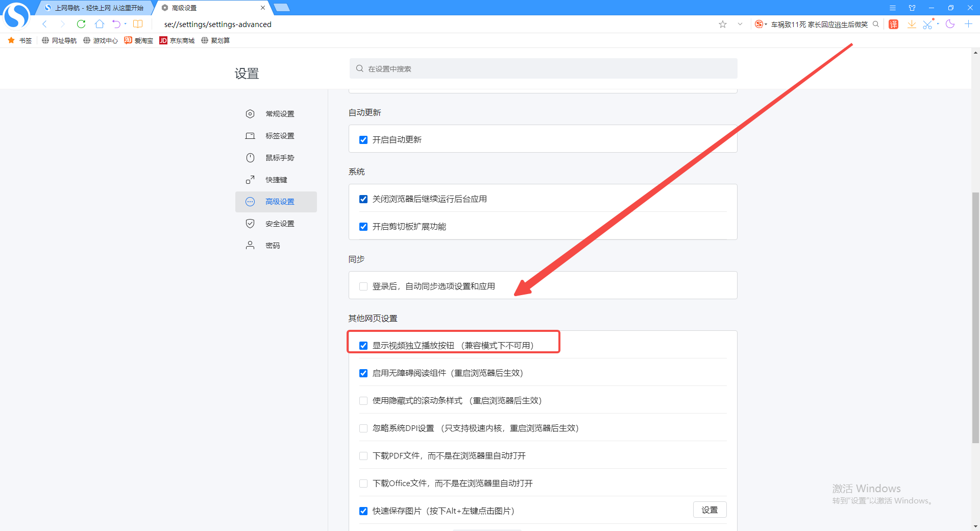Click the blue plus add extension icon
This screenshot has width=980, height=531.
coord(968,24)
